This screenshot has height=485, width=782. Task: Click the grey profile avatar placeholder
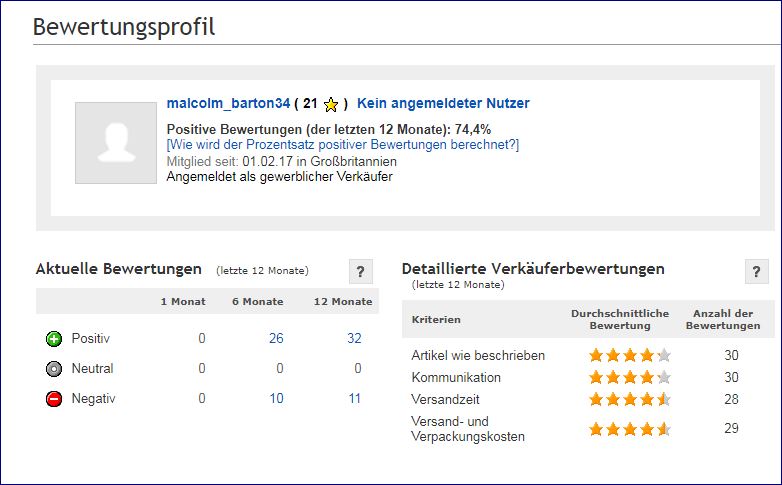(x=116, y=143)
